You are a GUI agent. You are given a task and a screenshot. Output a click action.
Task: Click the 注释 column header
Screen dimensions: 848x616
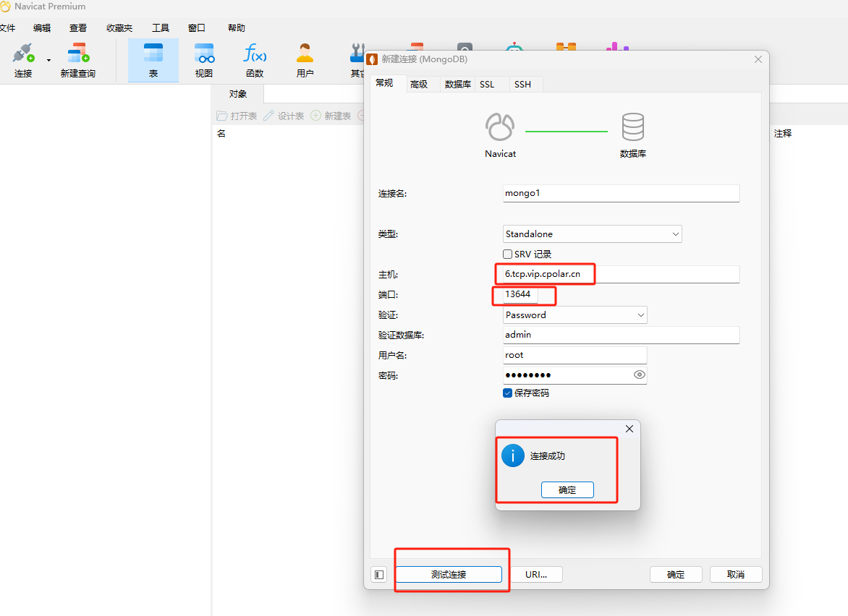(783, 134)
